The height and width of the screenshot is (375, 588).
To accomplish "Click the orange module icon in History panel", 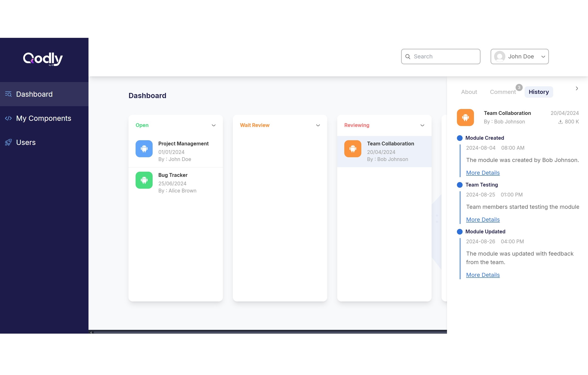I will 465,117.
